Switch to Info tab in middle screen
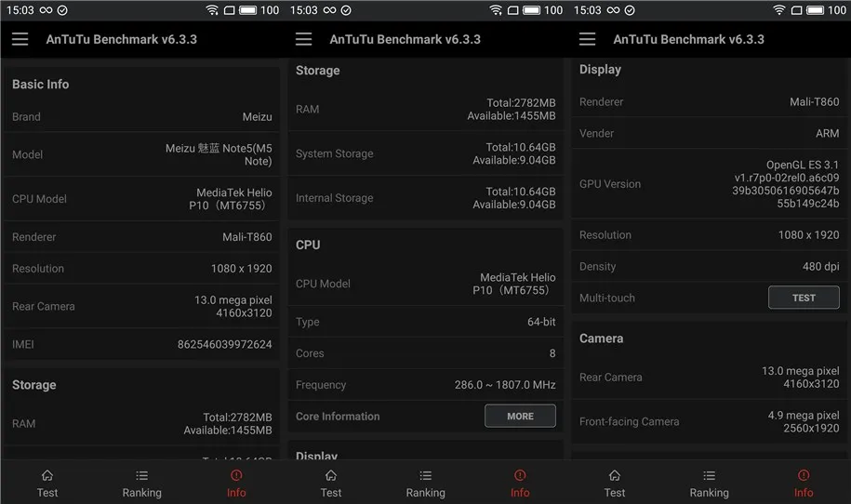Image resolution: width=851 pixels, height=504 pixels. click(520, 483)
